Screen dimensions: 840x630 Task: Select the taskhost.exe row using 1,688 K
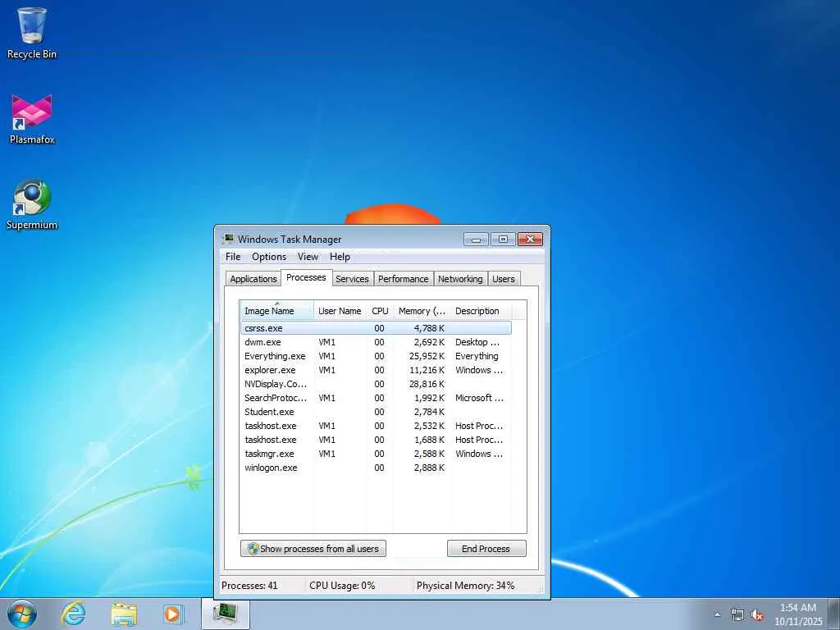click(376, 440)
